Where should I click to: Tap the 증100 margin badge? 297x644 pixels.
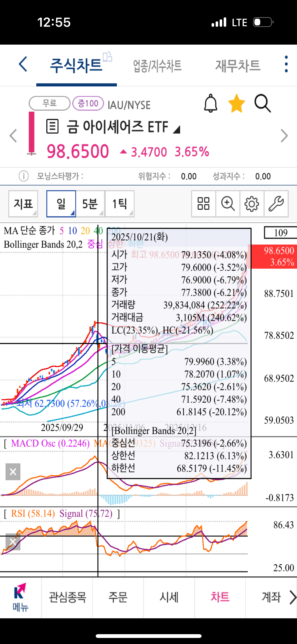tap(88, 103)
